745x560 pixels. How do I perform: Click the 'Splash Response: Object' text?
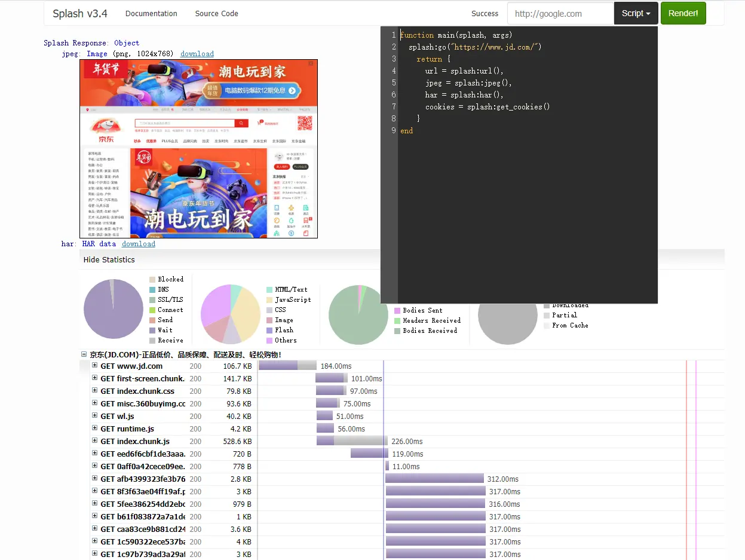tap(91, 43)
